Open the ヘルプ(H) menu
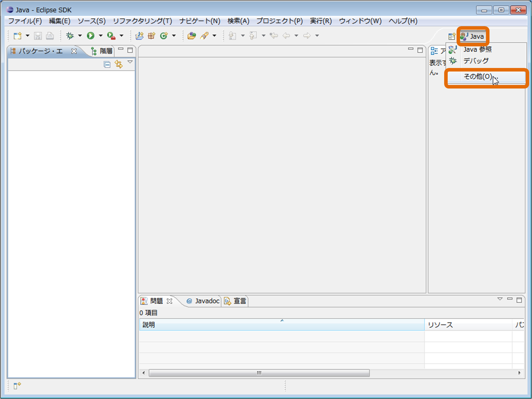The image size is (532, 399). 403,21
